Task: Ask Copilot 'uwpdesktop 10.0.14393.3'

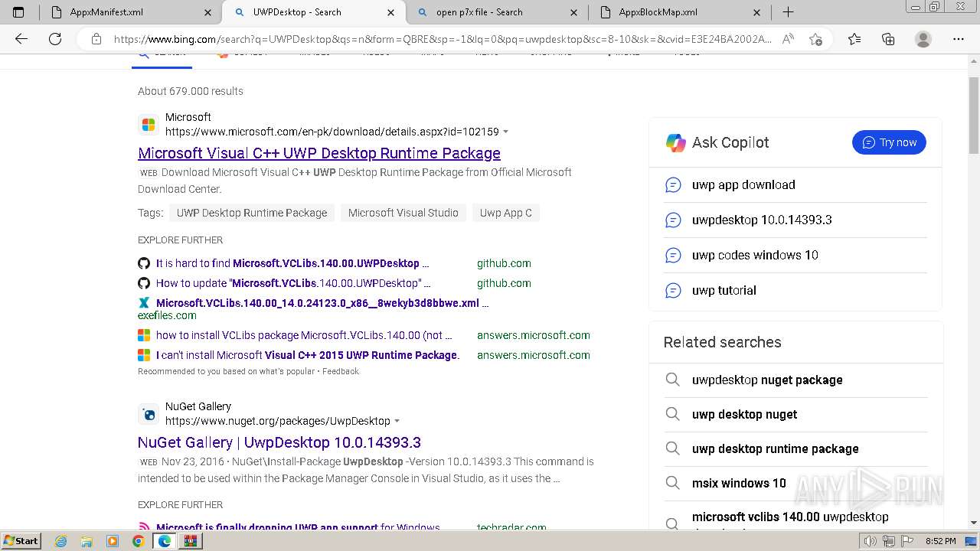Action: click(795, 220)
